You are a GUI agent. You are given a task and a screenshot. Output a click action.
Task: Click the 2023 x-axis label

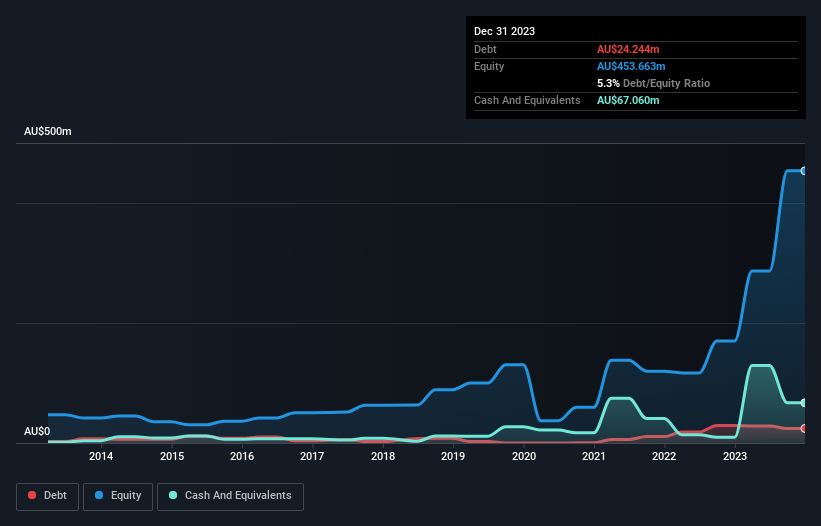tap(735, 456)
